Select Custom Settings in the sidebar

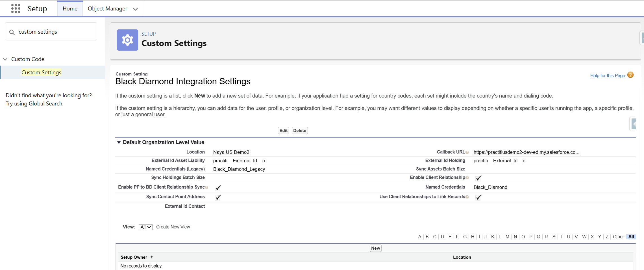[x=41, y=72]
